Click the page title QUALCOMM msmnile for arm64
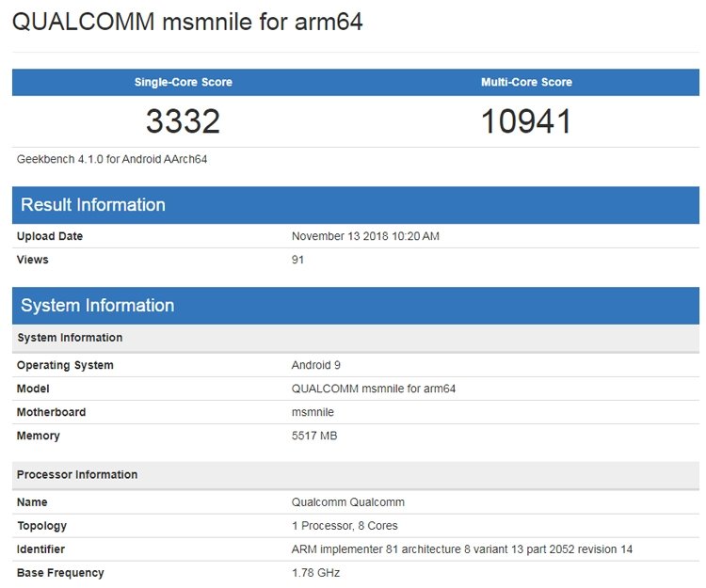 (187, 22)
